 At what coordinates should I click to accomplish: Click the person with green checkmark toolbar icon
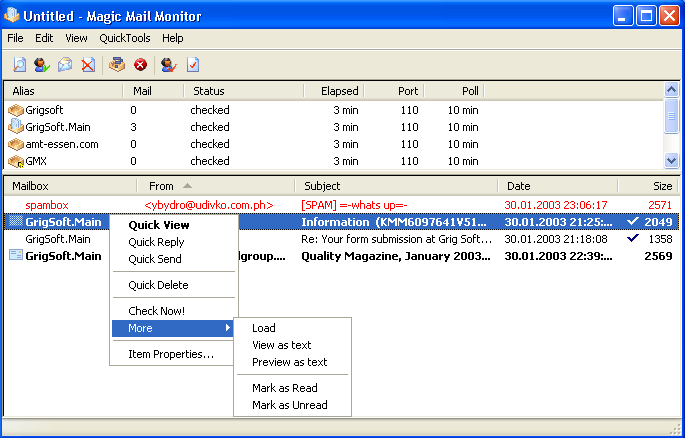pos(42,65)
